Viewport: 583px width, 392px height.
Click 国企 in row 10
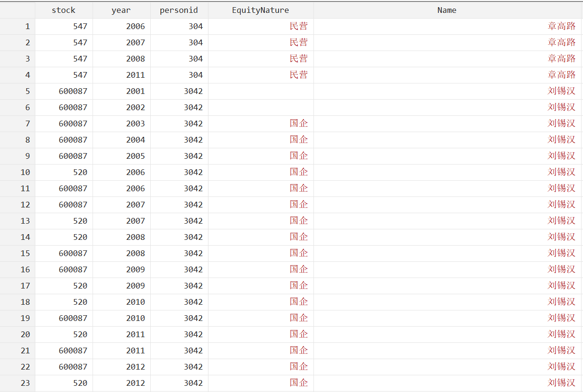pyautogui.click(x=299, y=172)
